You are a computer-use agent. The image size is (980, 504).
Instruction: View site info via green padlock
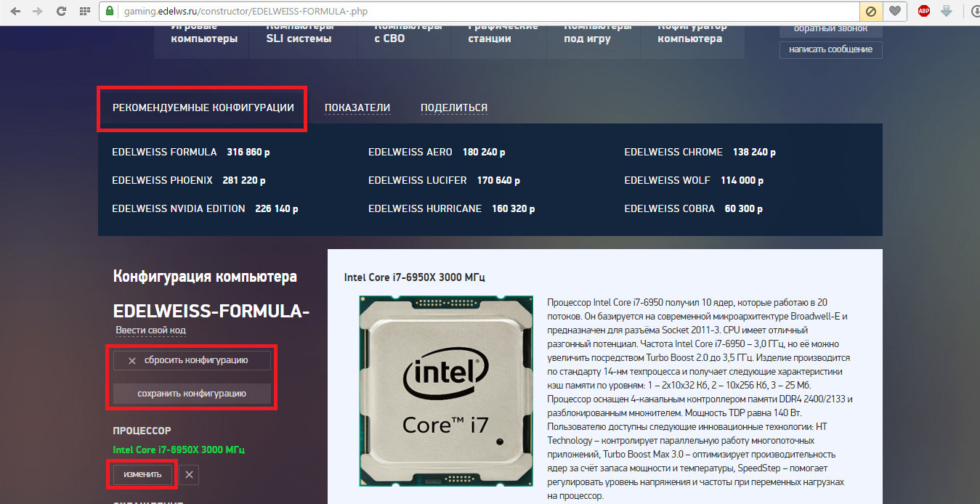(110, 11)
